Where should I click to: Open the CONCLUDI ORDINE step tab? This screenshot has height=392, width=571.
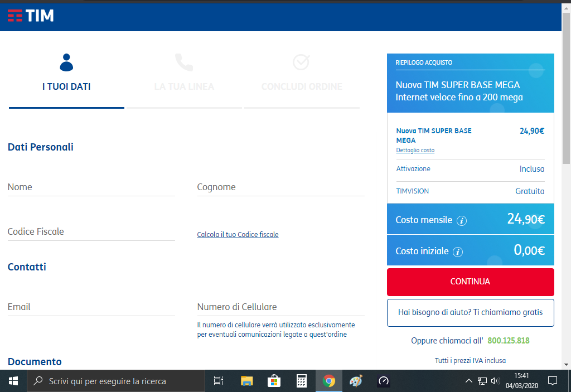pyautogui.click(x=302, y=80)
